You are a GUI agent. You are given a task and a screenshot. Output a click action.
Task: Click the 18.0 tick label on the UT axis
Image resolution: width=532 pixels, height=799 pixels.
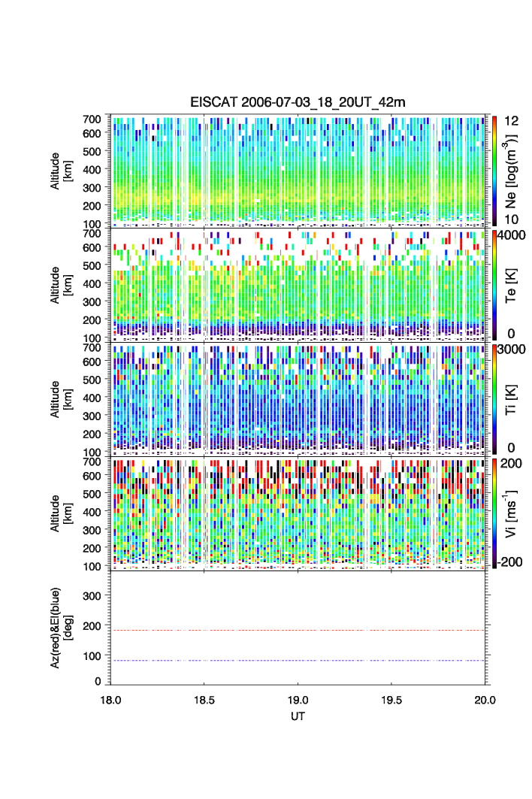pos(111,700)
